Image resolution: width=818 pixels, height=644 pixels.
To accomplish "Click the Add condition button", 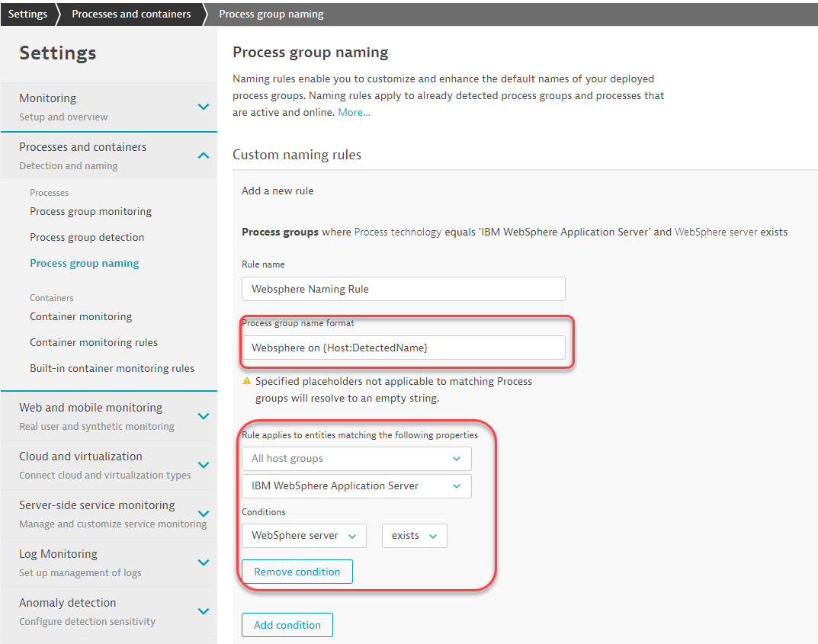I will point(287,625).
